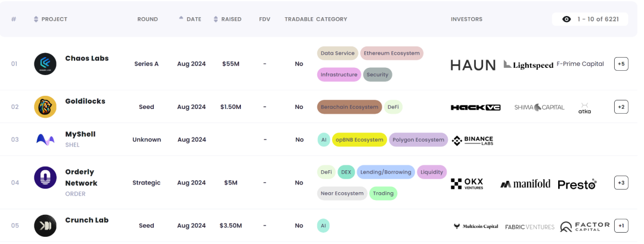Click the MyShell wave logo
The width and height of the screenshot is (644, 244).
point(45,140)
